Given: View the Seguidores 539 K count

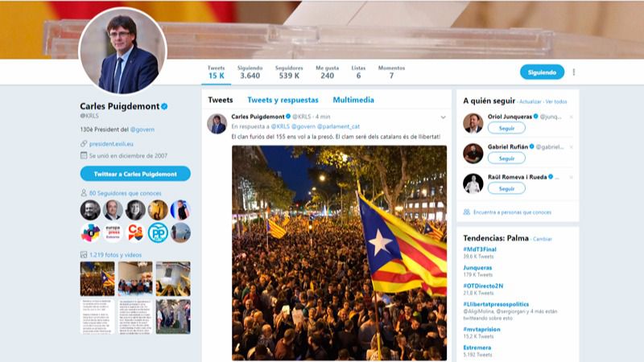Looking at the screenshot, I should [289, 72].
